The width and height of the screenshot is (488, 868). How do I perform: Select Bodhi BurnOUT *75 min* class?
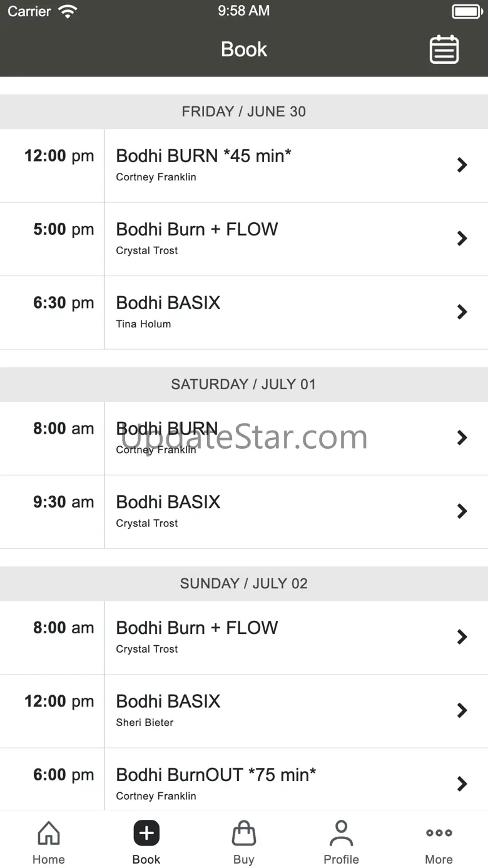pyautogui.click(x=216, y=775)
